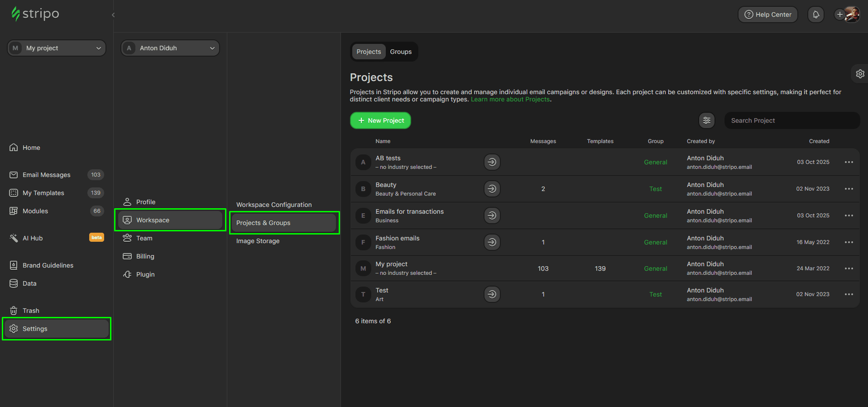Open more options for Beauty
Screen dimensions: 868x407
pos(849,189)
